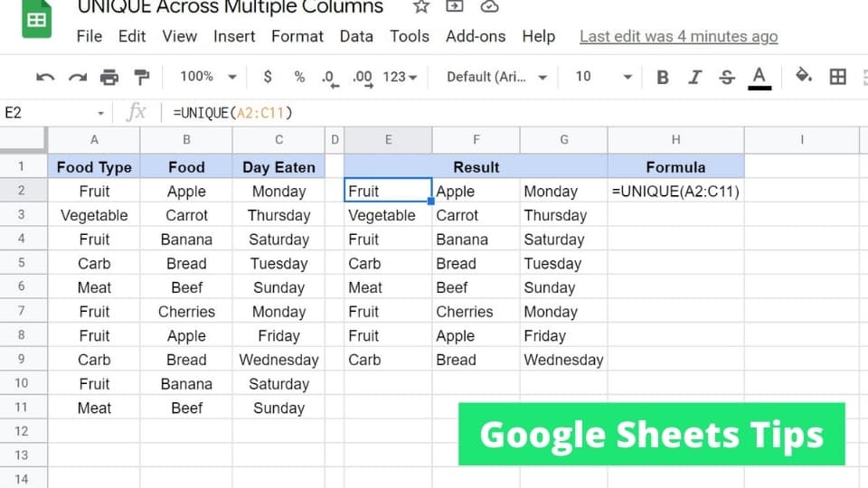
Task: Click the Redo arrow icon
Action: (x=78, y=77)
